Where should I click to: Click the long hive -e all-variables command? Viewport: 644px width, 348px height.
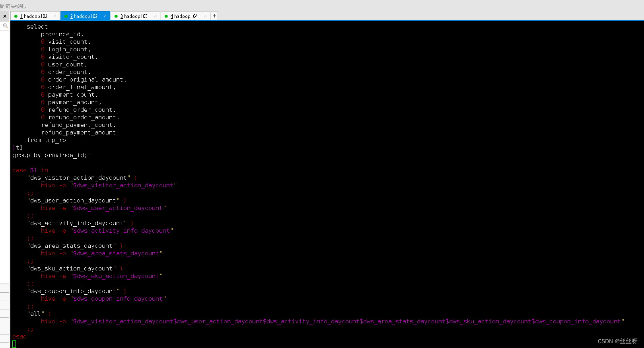pos(333,321)
